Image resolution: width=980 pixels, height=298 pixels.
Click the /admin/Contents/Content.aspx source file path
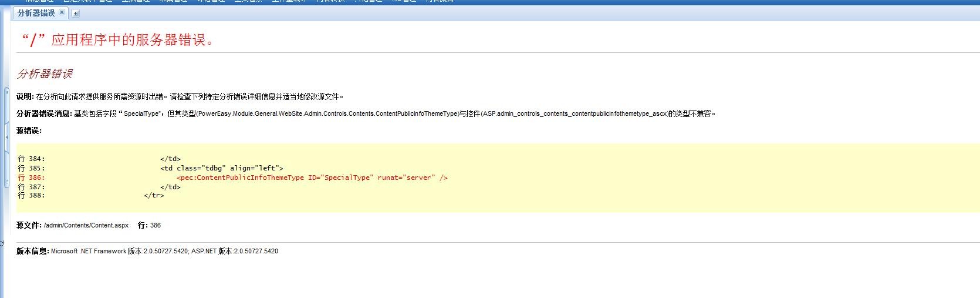pyautogui.click(x=86, y=226)
